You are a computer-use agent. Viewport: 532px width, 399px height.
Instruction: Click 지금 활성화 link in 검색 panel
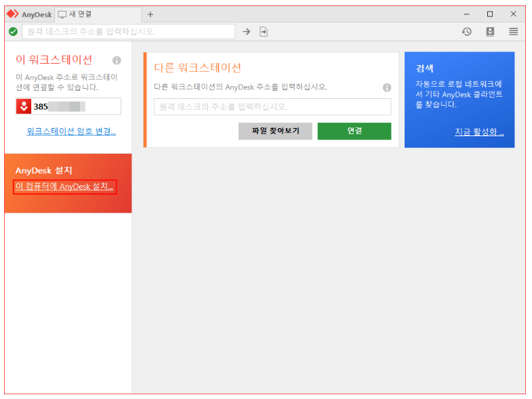click(479, 131)
